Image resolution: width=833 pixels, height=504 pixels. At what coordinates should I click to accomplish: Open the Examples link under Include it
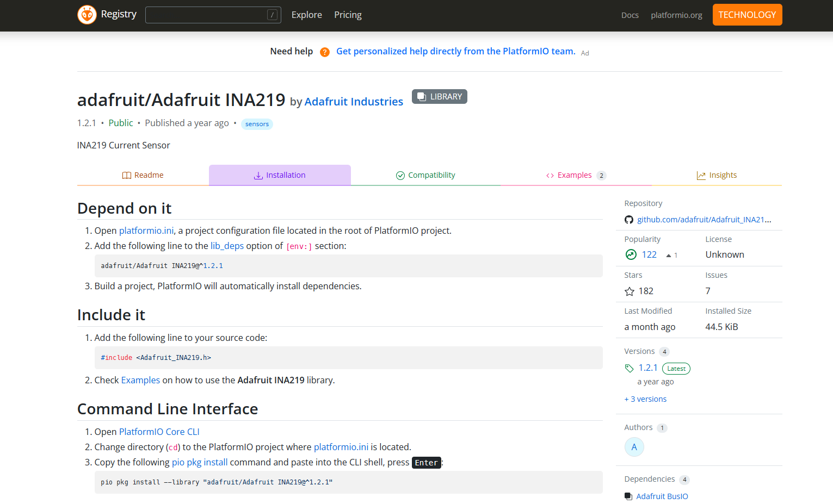pyautogui.click(x=140, y=380)
